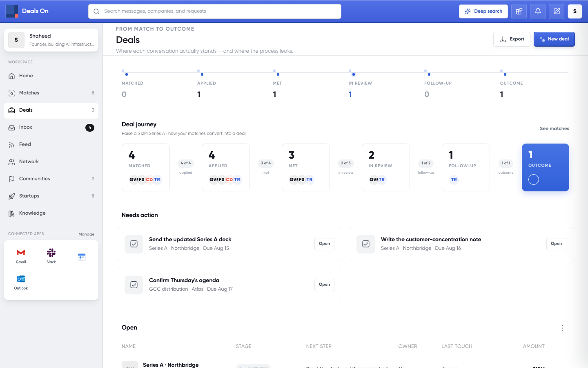Open Gmail connected app

[21, 256]
